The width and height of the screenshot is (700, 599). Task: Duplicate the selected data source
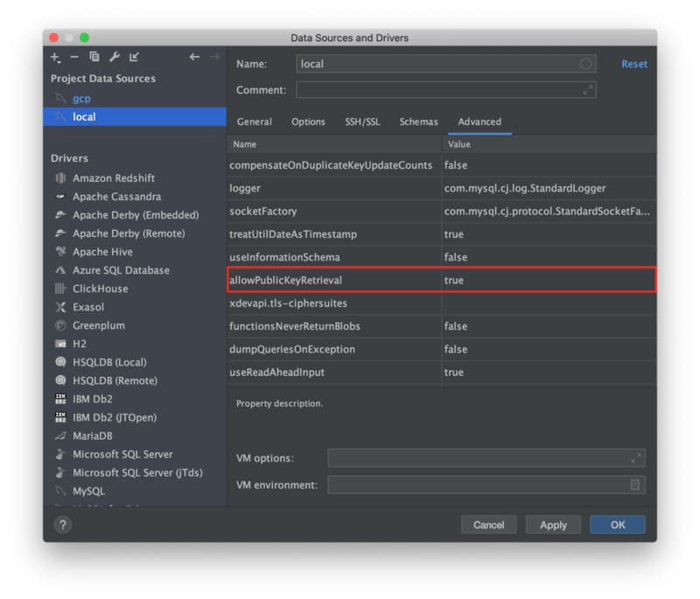pyautogui.click(x=94, y=57)
